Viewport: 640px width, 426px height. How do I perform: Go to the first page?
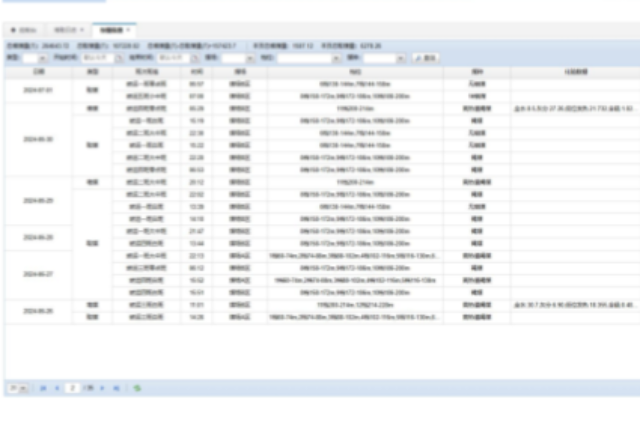tap(43, 387)
